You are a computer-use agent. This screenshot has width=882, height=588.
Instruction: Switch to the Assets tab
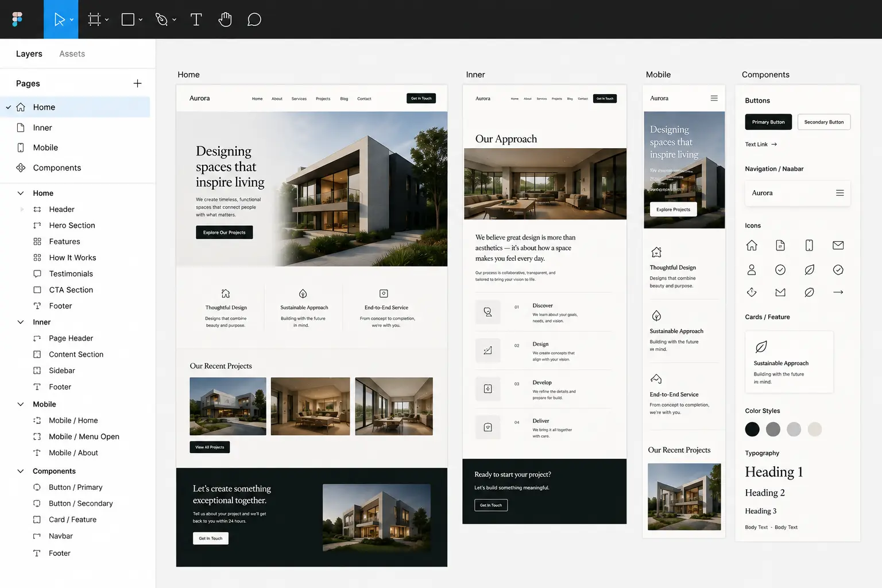pos(72,53)
